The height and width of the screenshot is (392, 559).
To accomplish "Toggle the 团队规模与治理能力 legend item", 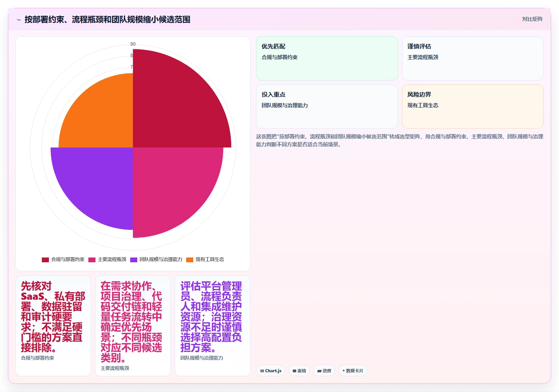I will pyautogui.click(x=156, y=259).
